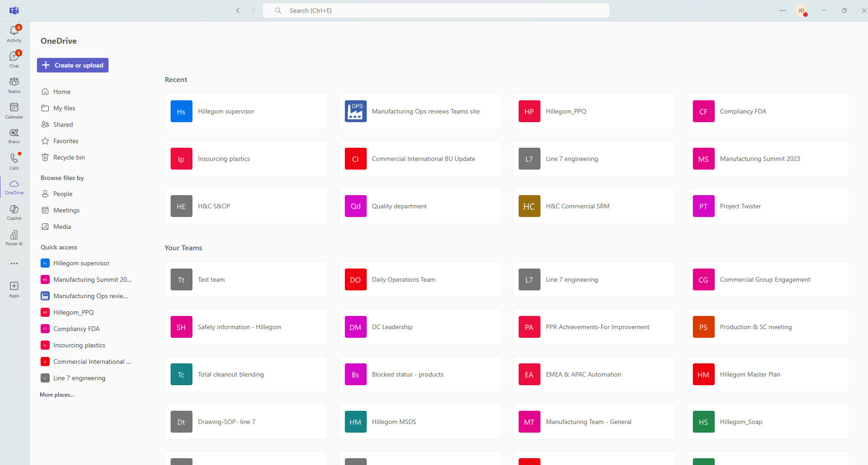This screenshot has height=465, width=868.
Task: Open the Quality department card
Action: point(420,206)
